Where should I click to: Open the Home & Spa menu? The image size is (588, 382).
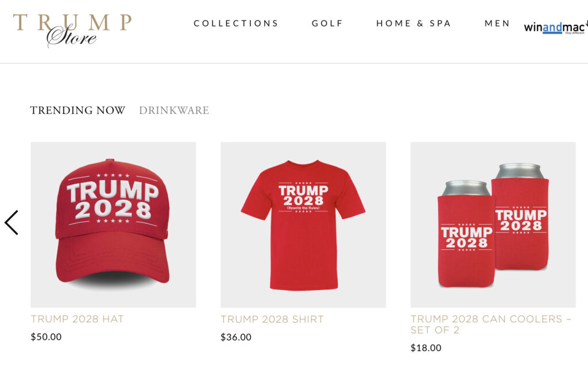pyautogui.click(x=413, y=24)
